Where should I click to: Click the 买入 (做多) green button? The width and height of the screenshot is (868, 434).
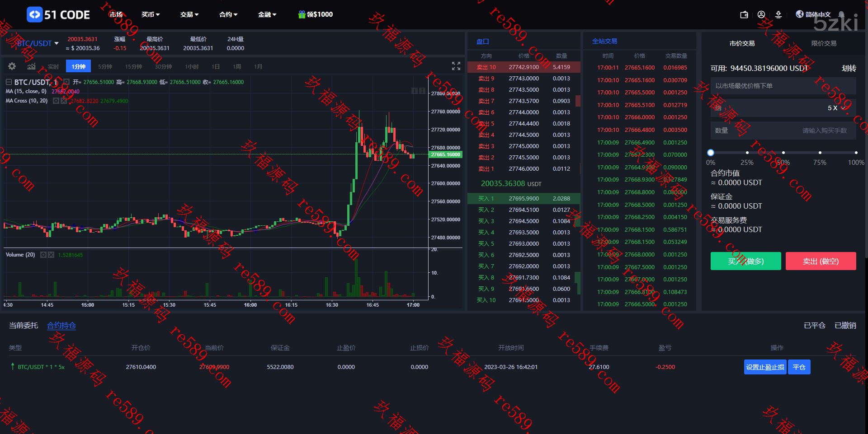746,261
